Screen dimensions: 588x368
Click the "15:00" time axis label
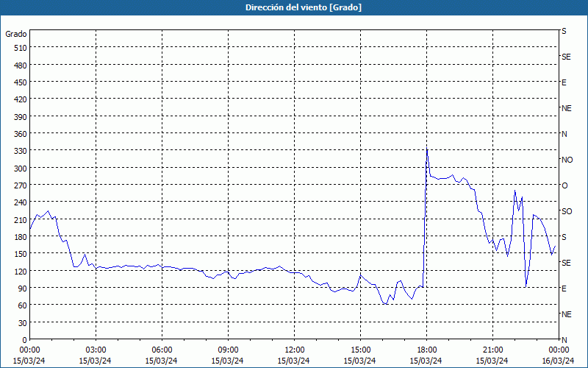tap(360, 350)
